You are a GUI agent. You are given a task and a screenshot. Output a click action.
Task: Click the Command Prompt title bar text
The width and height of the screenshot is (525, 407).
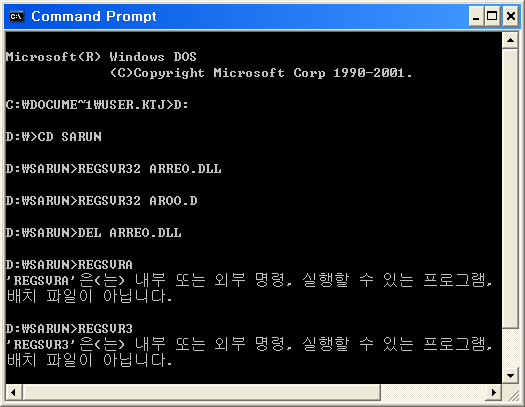[94, 16]
